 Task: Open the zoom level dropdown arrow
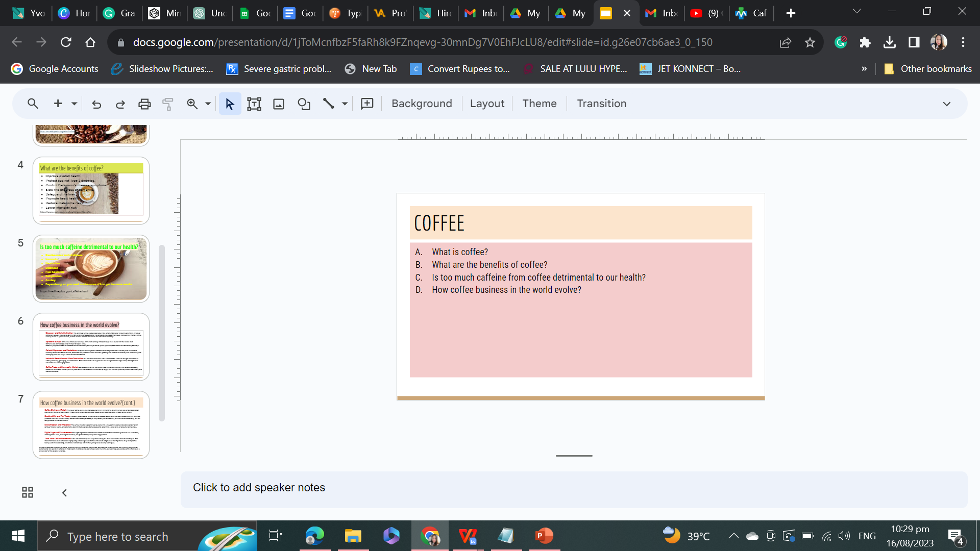pos(208,104)
